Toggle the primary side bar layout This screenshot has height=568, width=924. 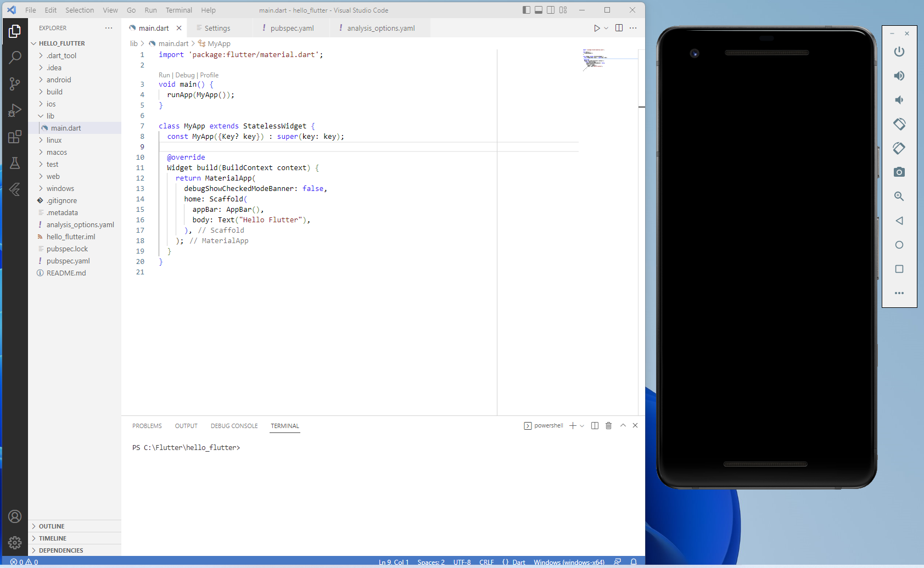(x=527, y=10)
